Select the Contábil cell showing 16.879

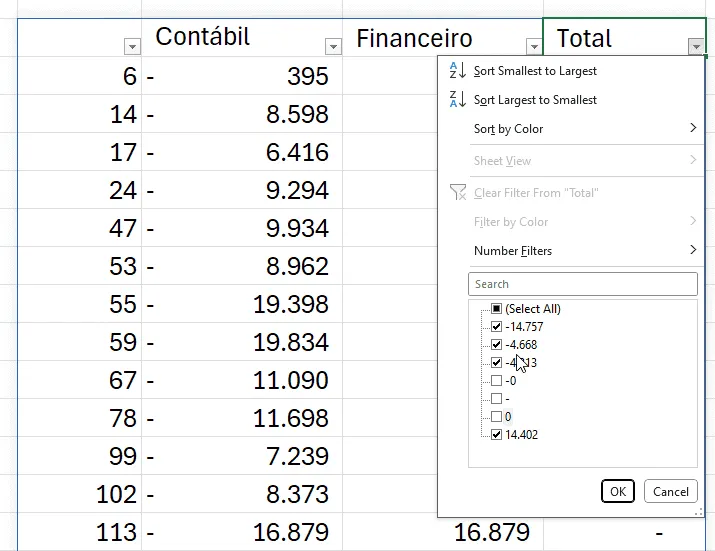pos(242,532)
